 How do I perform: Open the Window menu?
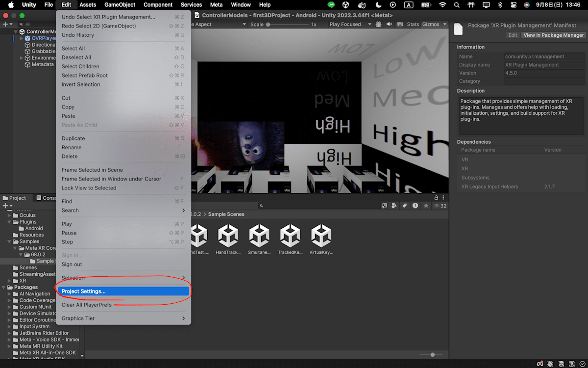pos(241,5)
